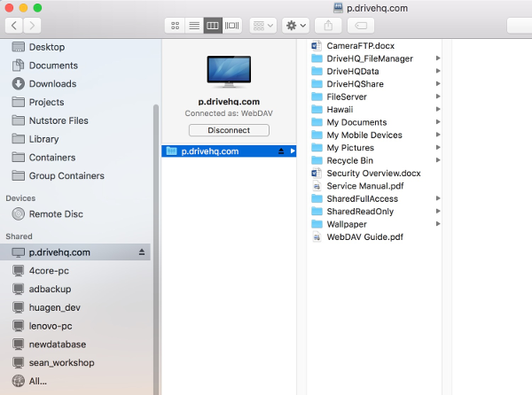This screenshot has height=395, width=532.
Task: Open Library in the sidebar
Action: tap(35, 139)
